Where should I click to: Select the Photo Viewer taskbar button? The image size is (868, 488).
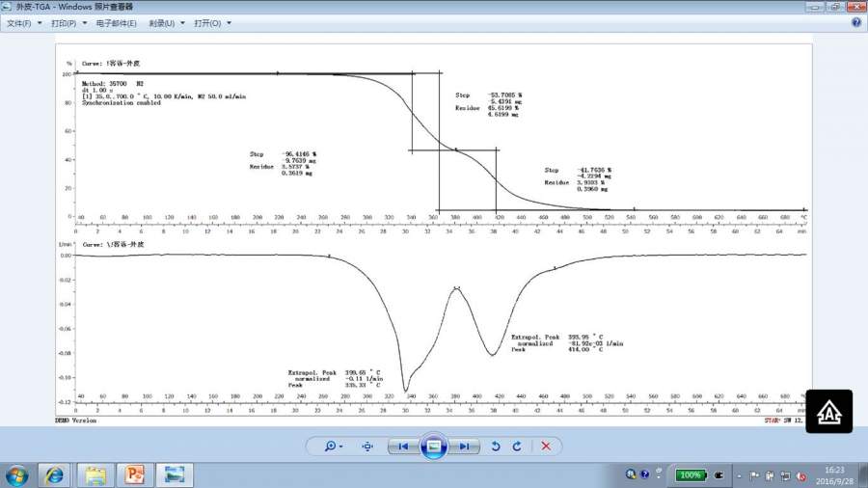pos(175,475)
